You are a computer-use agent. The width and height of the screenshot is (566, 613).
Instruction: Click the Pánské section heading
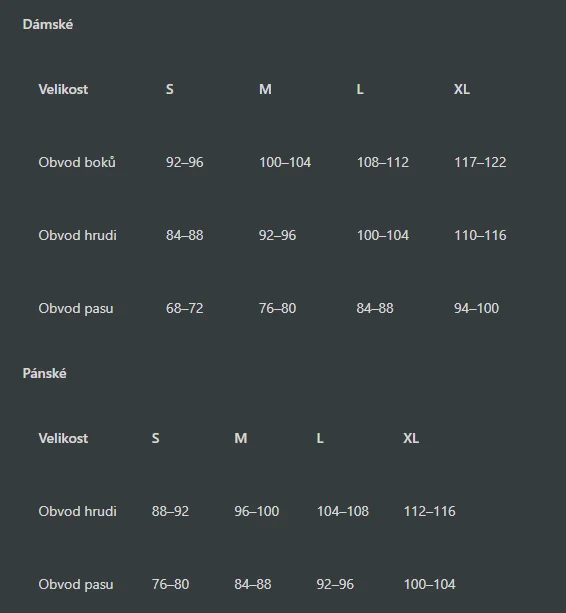[45, 373]
